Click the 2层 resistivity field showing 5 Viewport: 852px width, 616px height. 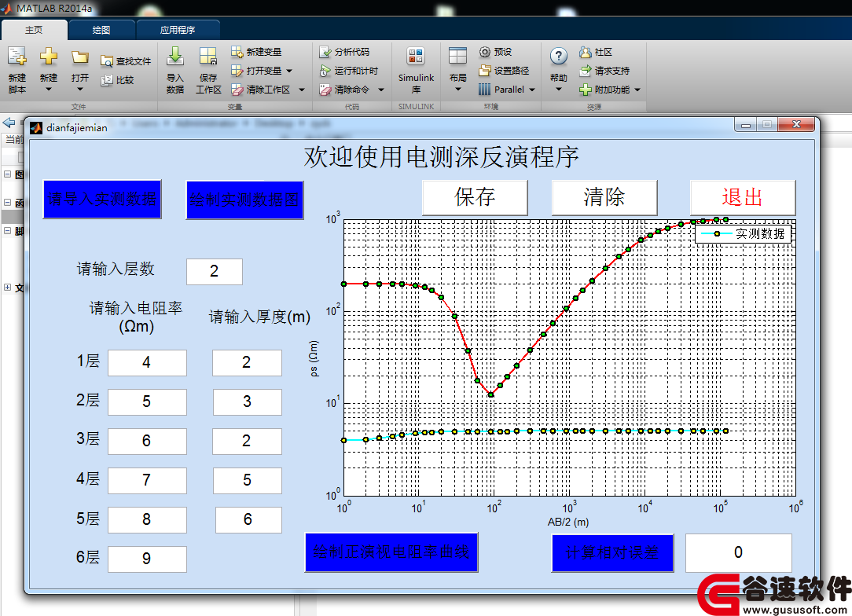(147, 402)
